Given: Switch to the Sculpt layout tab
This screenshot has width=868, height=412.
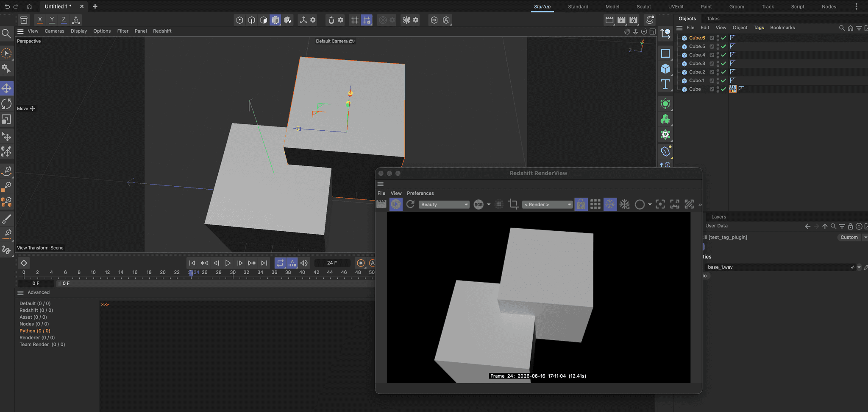Looking at the screenshot, I should coord(643,6).
